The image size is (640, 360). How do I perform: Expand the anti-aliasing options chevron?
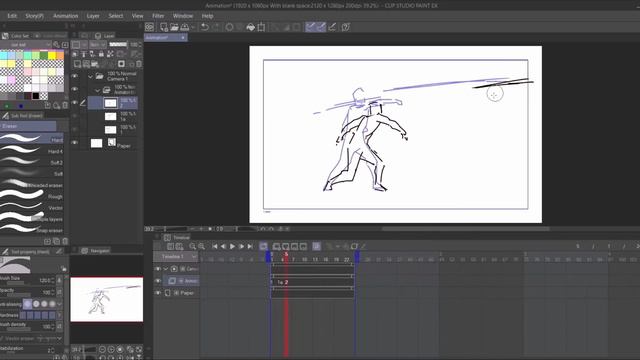pyautogui.click(x=60, y=304)
